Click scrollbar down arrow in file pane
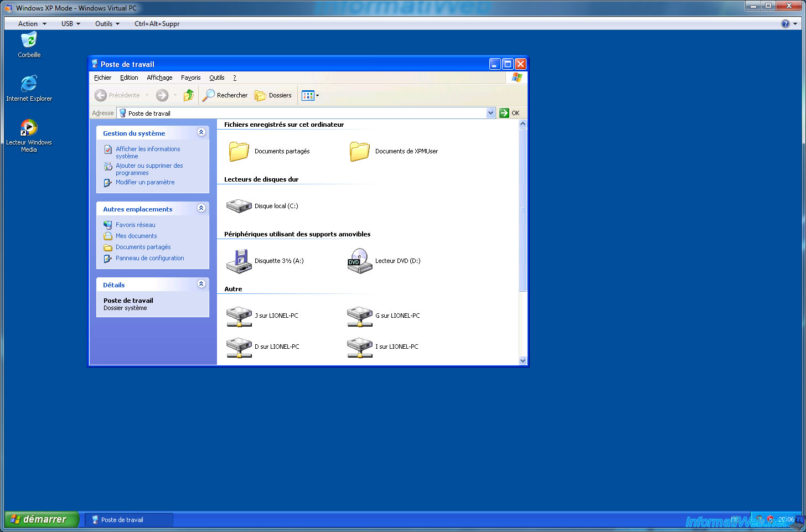 tap(523, 360)
